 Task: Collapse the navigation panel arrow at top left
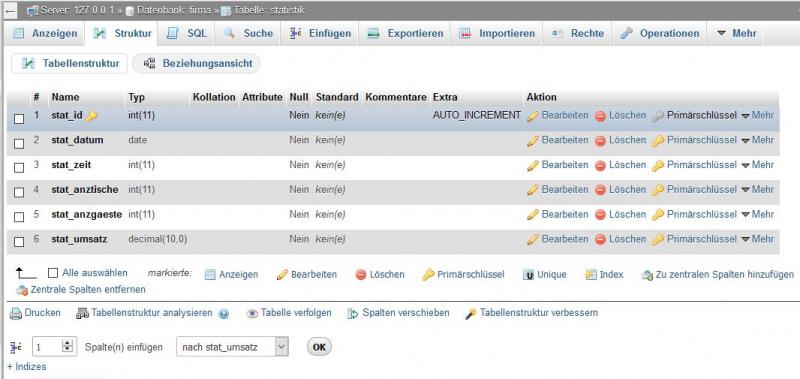pos(10,10)
